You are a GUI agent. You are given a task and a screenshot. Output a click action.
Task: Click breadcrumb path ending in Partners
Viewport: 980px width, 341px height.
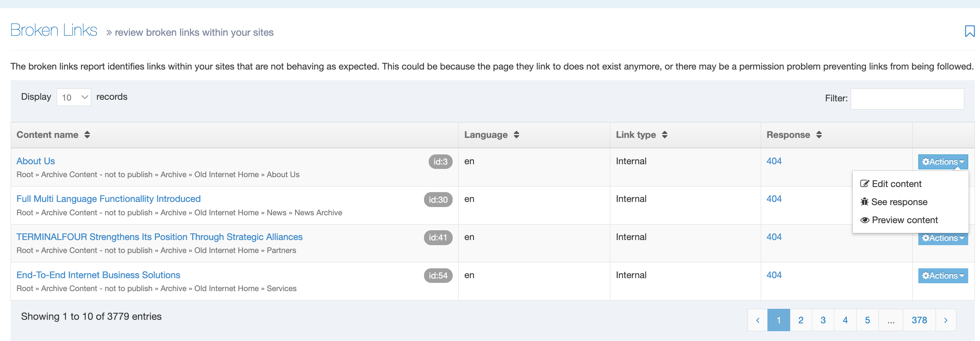156,250
